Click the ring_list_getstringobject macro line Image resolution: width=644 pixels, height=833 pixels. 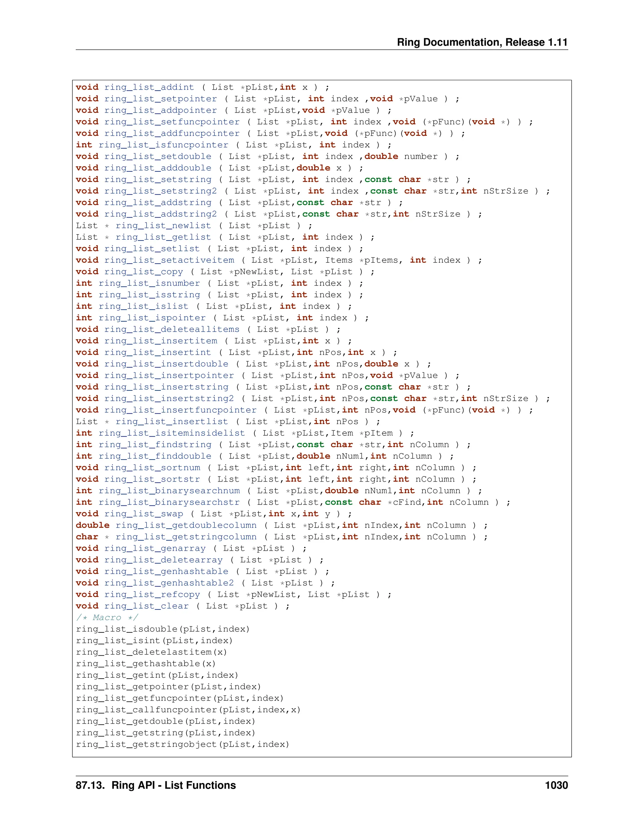coord(182,744)
